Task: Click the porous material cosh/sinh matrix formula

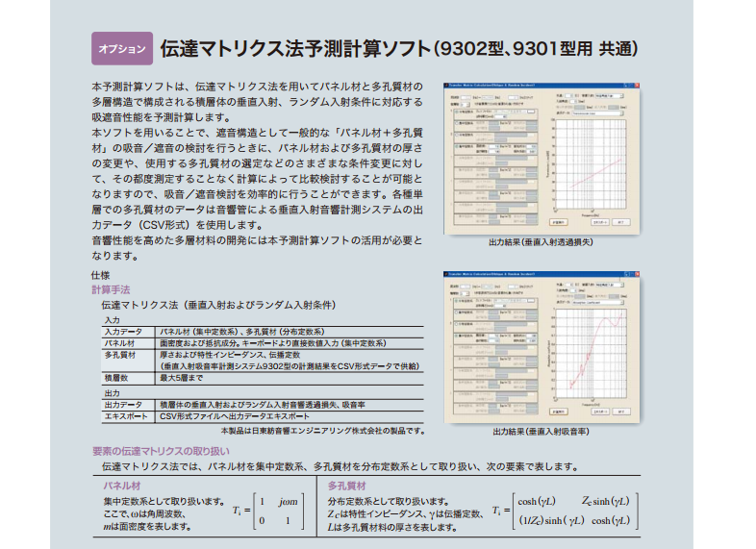Action: [563, 510]
